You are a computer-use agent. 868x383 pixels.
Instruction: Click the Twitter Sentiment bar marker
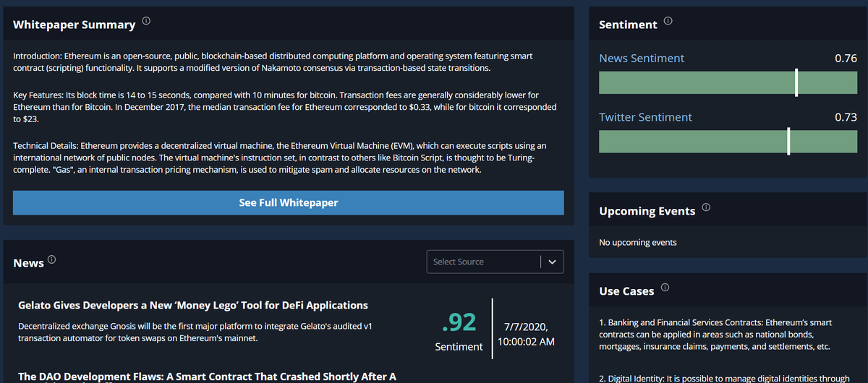(x=788, y=141)
